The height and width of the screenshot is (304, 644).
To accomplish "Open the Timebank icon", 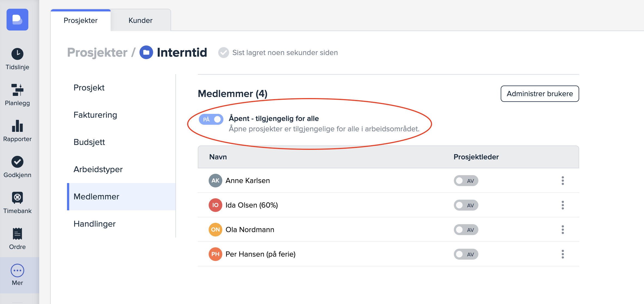I will 17,198.
